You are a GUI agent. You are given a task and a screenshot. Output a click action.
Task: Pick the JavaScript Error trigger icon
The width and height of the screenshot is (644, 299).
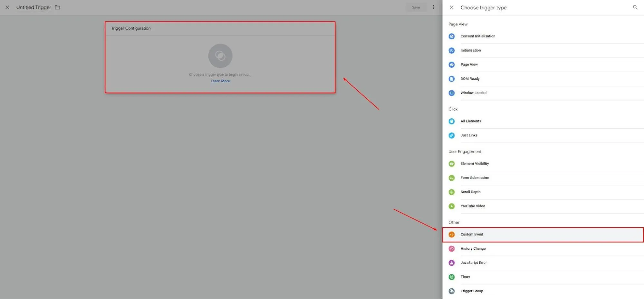click(452, 263)
